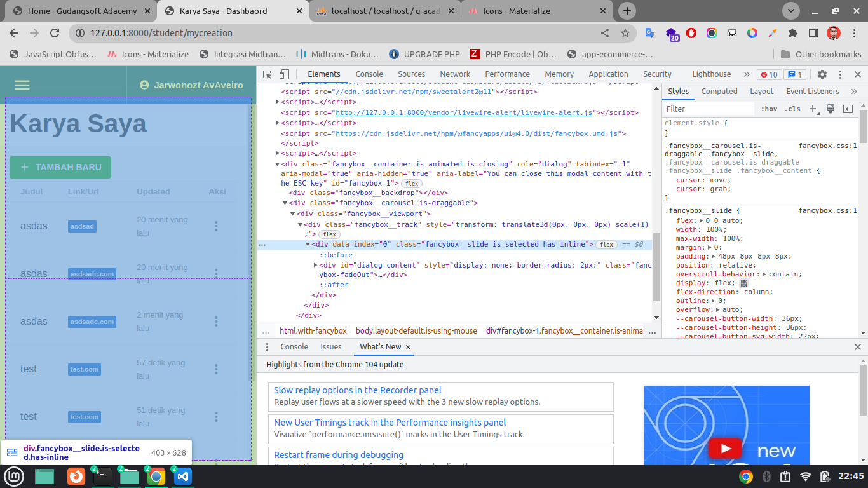Open the hamburger menu on the teal header

(x=22, y=85)
